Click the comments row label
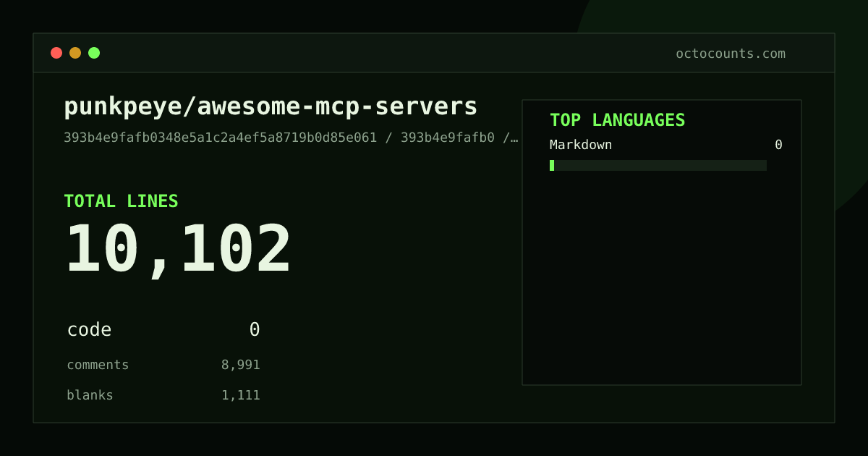This screenshot has height=456, width=868. [98, 365]
